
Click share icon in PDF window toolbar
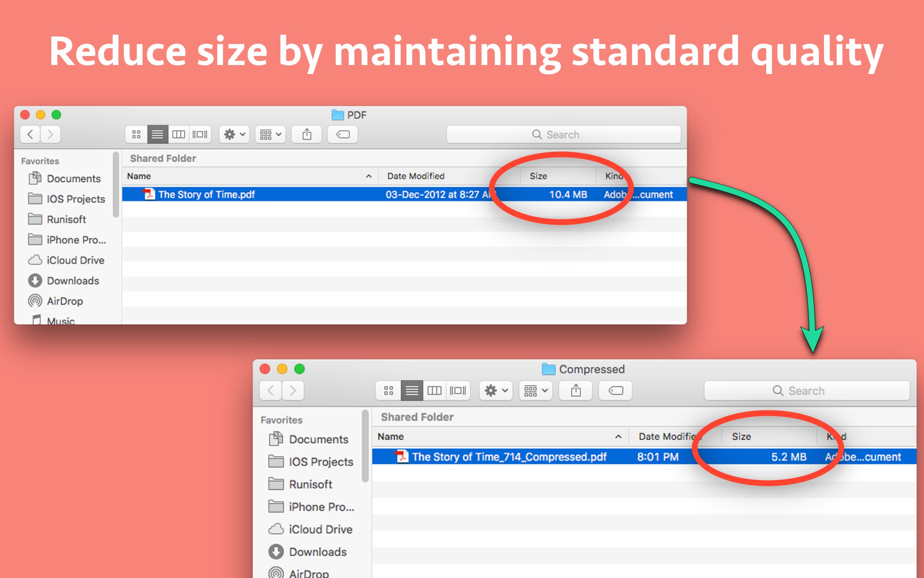(x=306, y=134)
